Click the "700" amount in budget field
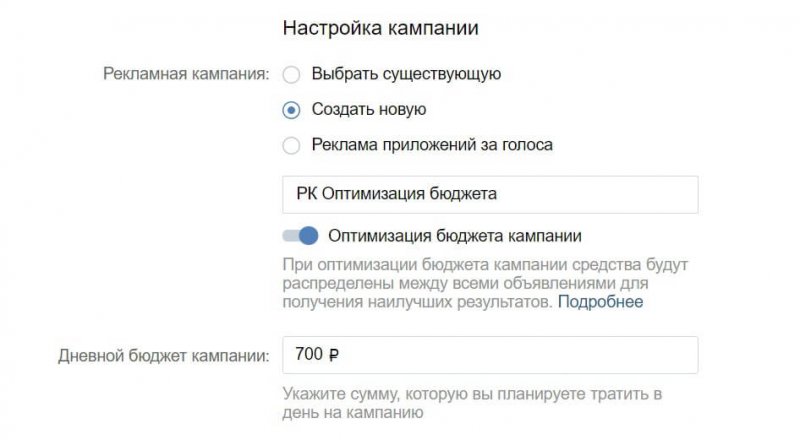The height and width of the screenshot is (440, 800). click(x=309, y=355)
